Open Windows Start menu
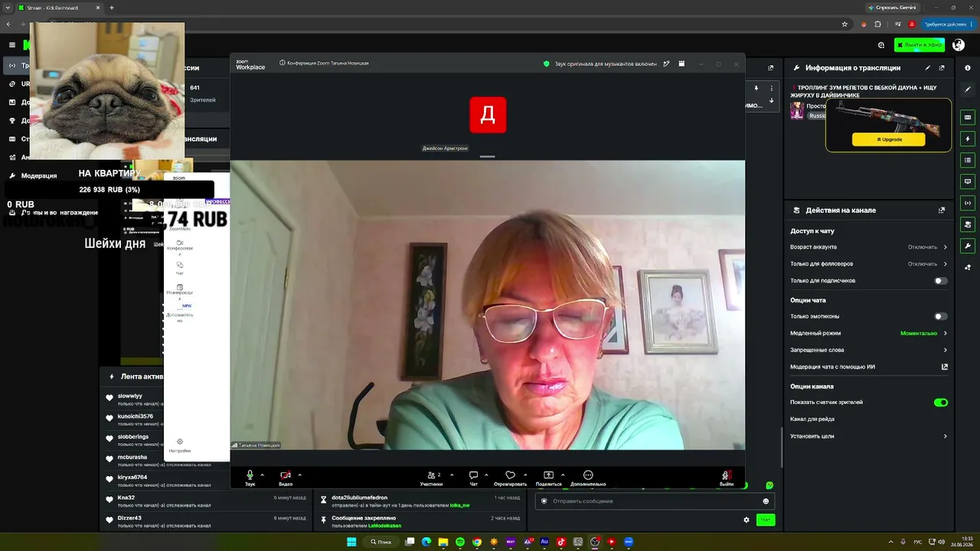Screen dimensions: 980x551 351,542
